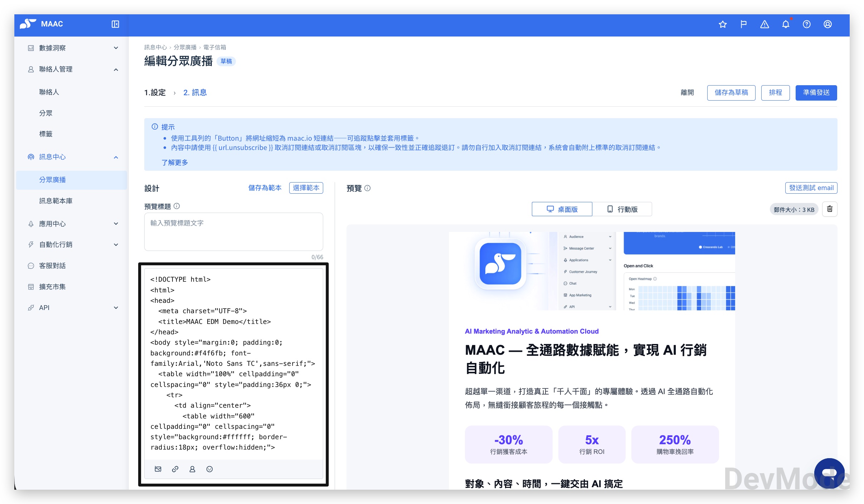Click the 儲存為範本 link
Viewport: 864px width, 504px height.
(265, 188)
